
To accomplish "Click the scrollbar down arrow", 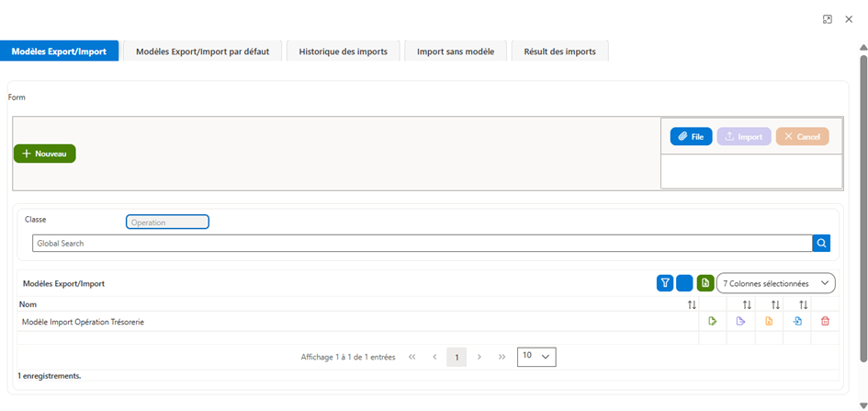I will pyautogui.click(x=863, y=405).
